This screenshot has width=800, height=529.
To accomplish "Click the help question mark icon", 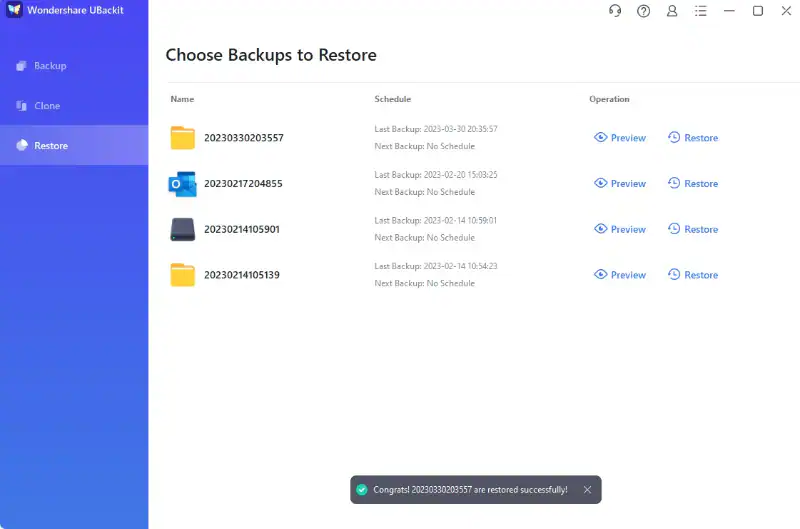I will [x=644, y=11].
